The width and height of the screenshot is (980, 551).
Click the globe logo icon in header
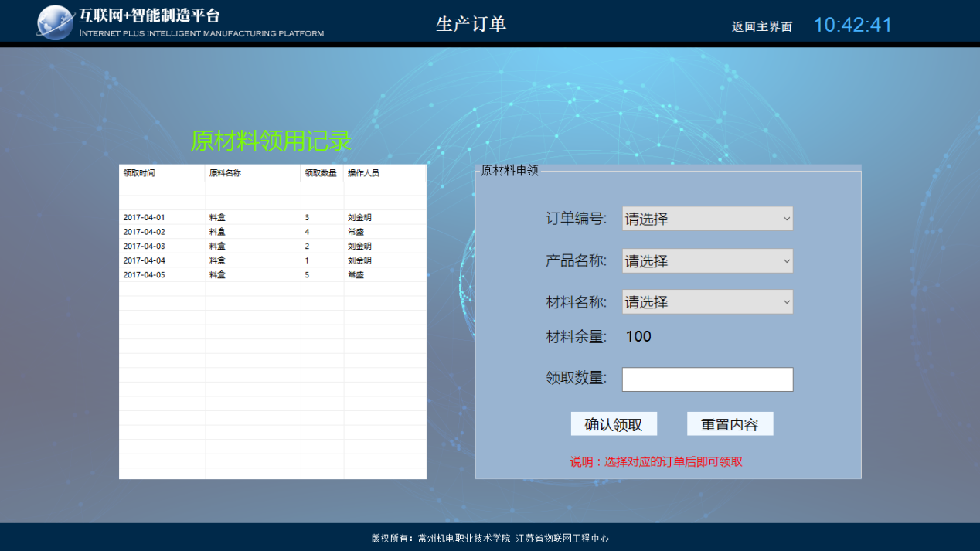click(x=55, y=22)
